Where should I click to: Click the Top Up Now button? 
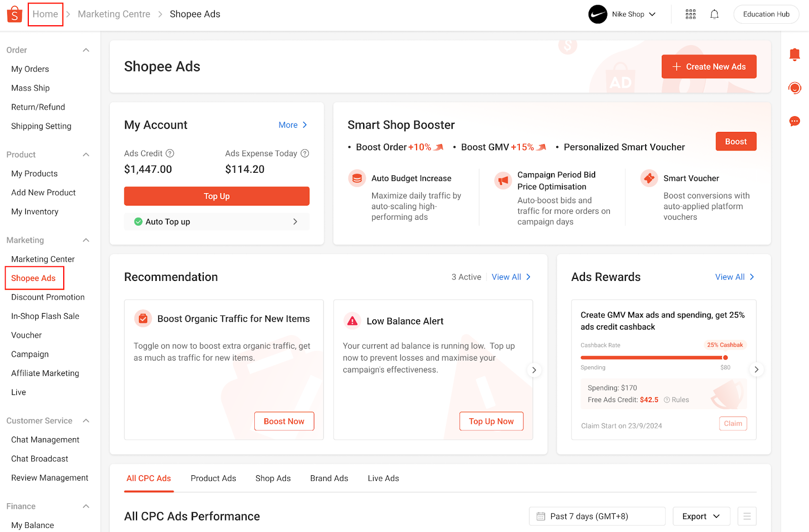click(491, 421)
